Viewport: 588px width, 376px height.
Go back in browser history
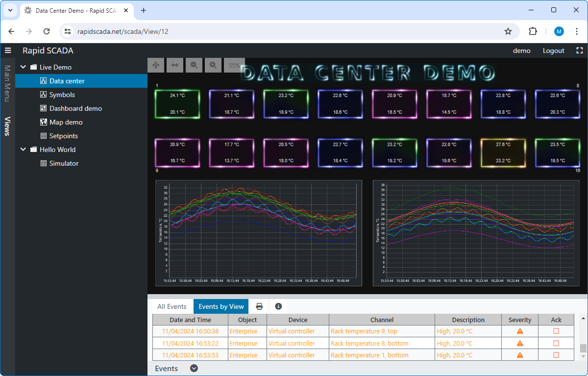tap(11, 31)
